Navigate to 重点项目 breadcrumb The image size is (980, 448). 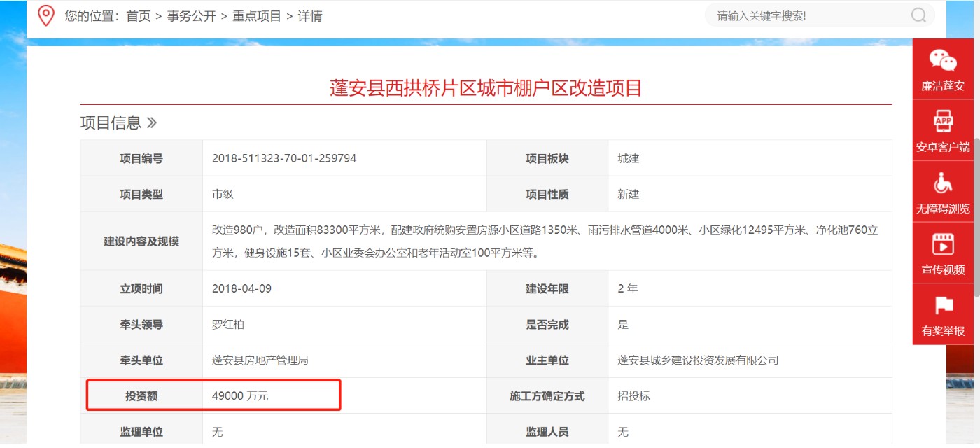click(256, 16)
